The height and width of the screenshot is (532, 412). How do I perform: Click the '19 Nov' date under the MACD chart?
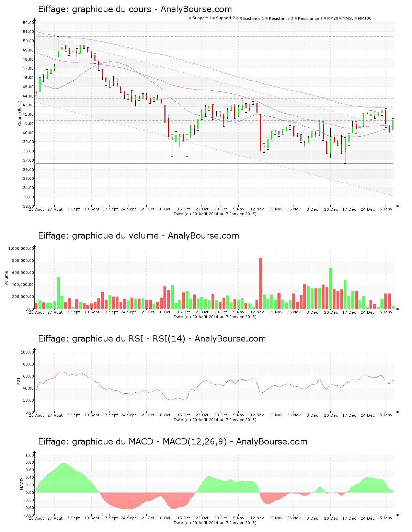pos(275,518)
